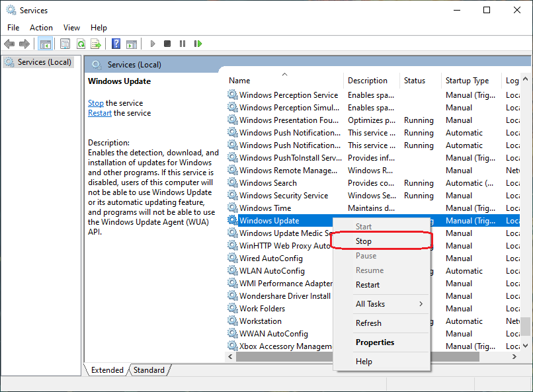Choose Stop in the context menu
The image size is (533, 392).
click(x=364, y=241)
